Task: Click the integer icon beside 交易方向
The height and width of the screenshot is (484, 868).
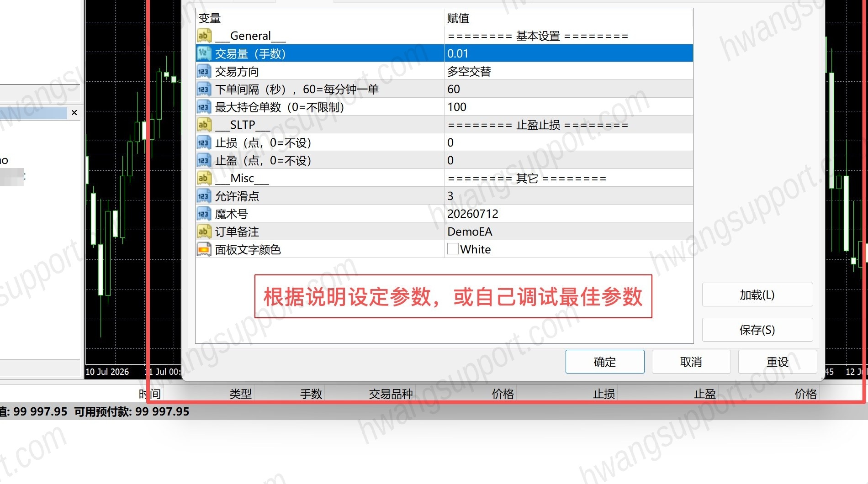Action: point(204,71)
